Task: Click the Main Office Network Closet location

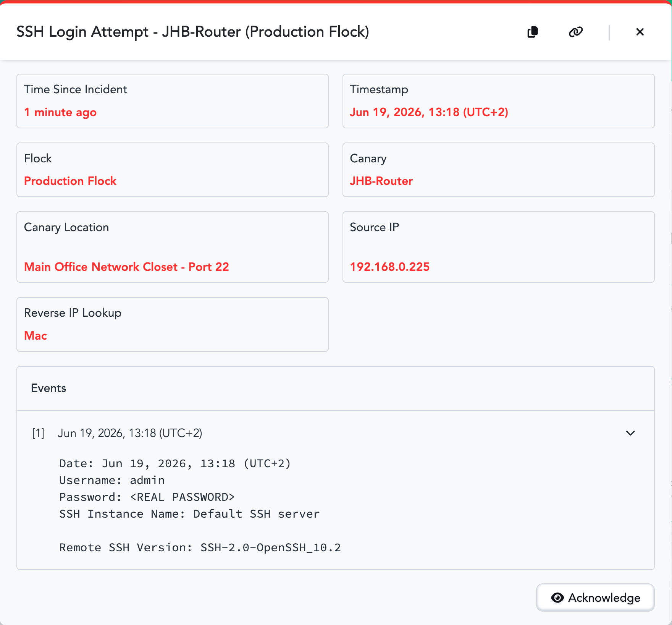Action: (126, 267)
